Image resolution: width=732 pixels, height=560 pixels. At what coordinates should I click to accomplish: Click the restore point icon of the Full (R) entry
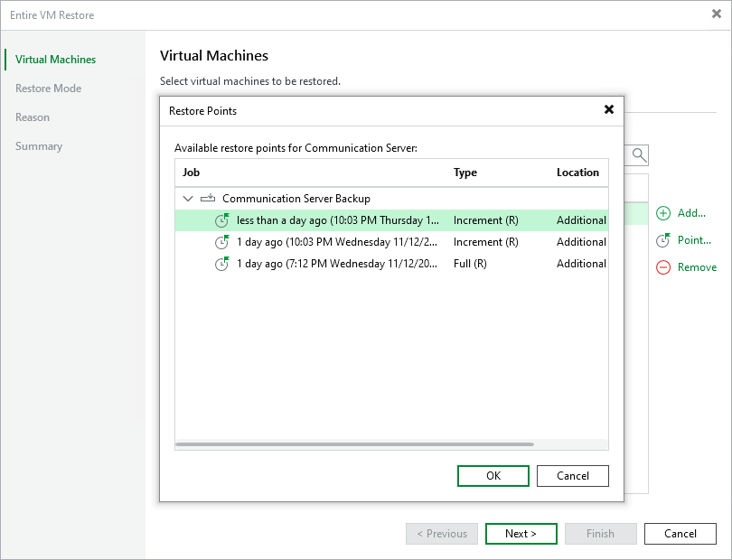[x=222, y=264]
